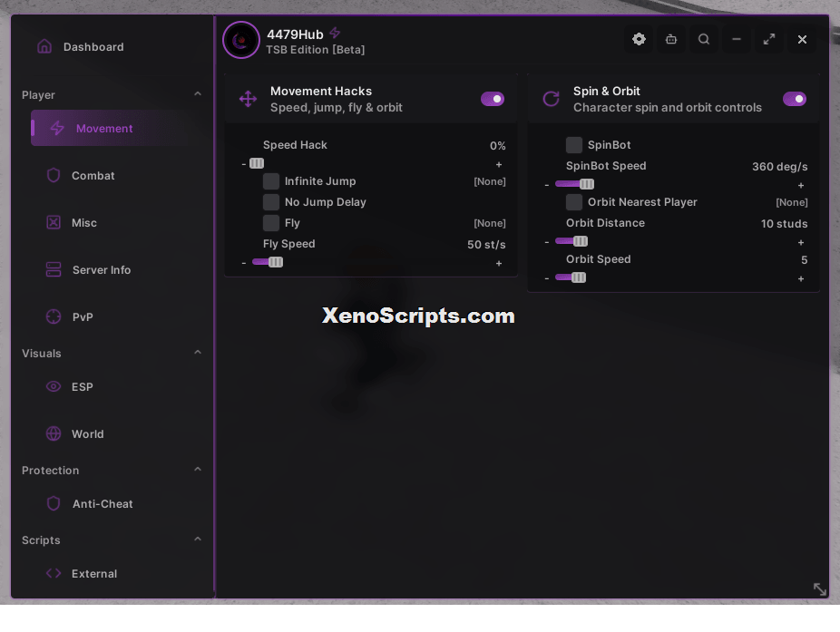
Task: Click the Misc crossed-box icon
Action: 54,222
